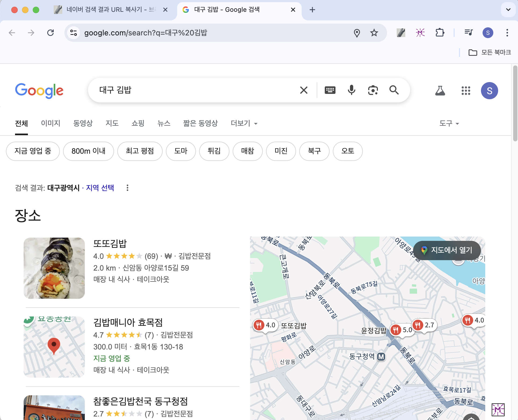The width and height of the screenshot is (518, 420).
Task: Toggle the 북구 filter chip
Action: click(x=314, y=151)
